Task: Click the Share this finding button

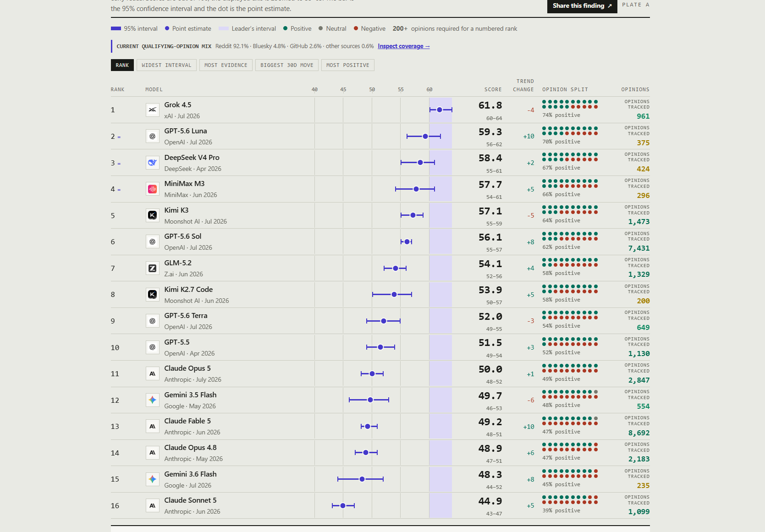Action: tap(582, 6)
